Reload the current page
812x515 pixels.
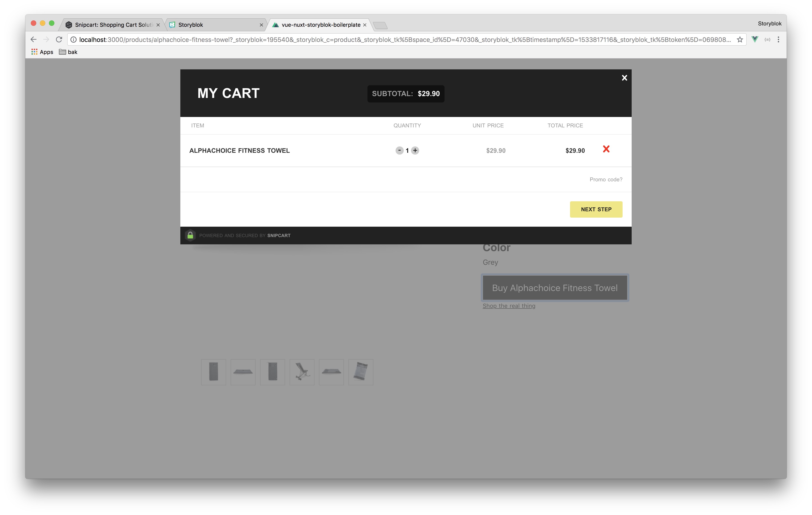point(59,39)
